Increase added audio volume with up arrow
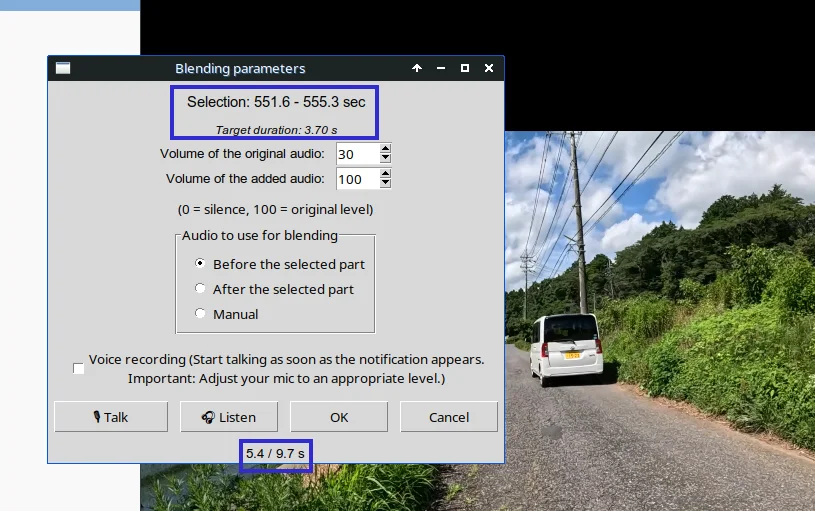The image size is (815, 511). click(x=385, y=174)
